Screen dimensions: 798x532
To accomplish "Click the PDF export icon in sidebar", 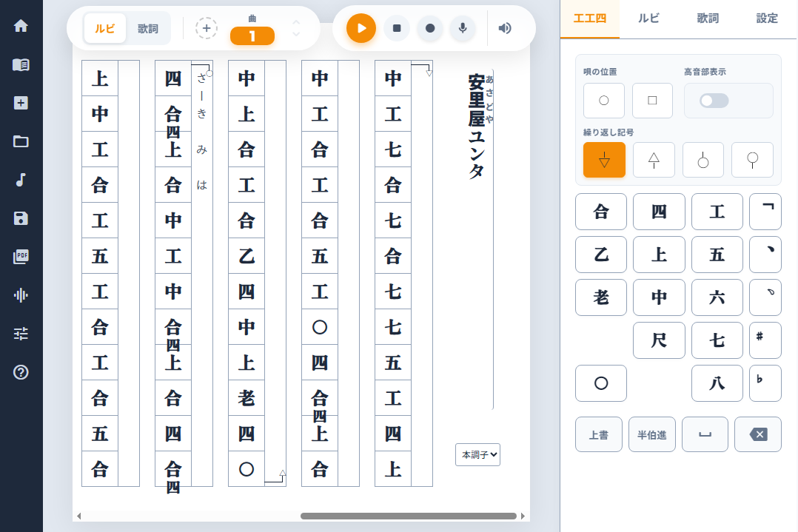I will (x=21, y=256).
